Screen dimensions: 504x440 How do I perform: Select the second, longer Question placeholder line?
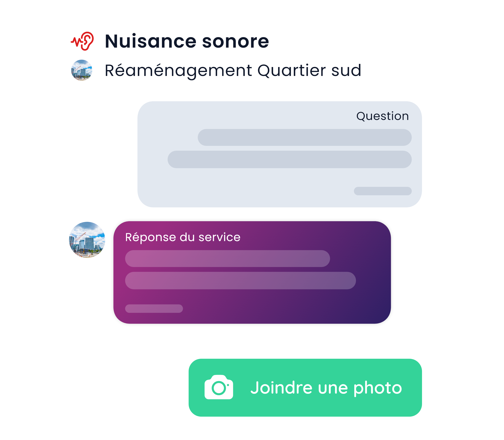tap(289, 159)
